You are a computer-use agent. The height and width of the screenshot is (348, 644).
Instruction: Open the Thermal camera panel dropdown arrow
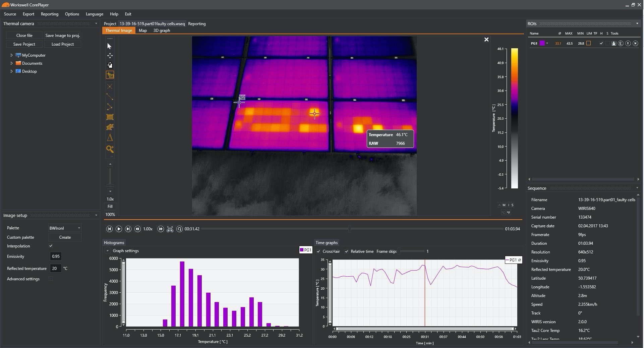96,23
